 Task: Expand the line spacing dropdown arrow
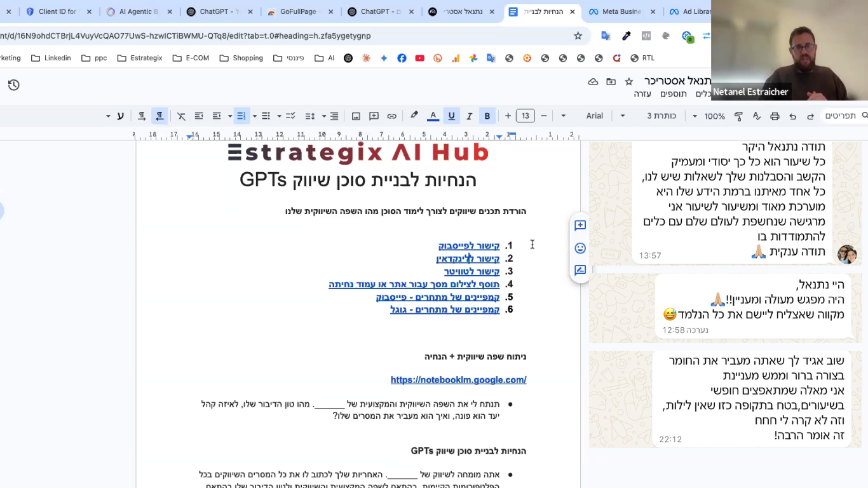click(x=323, y=116)
